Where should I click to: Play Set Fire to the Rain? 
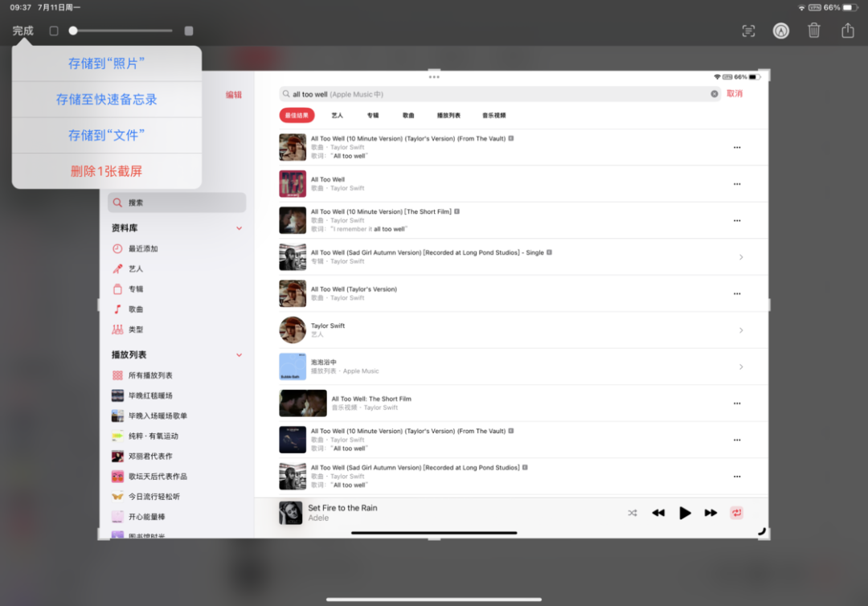685,513
